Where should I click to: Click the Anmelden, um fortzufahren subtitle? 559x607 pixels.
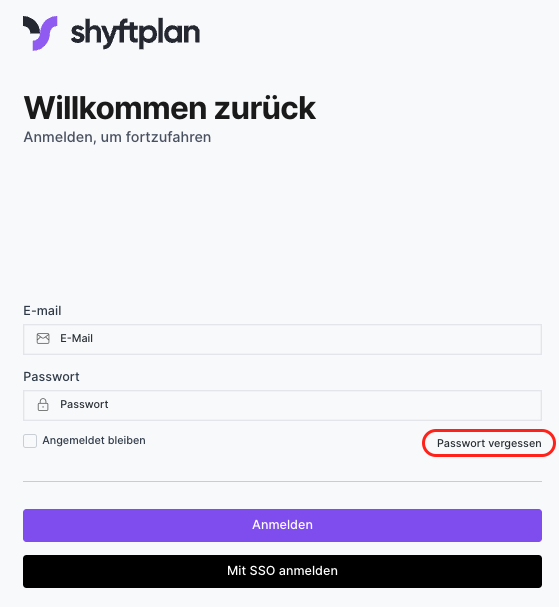pyautogui.click(x=117, y=137)
